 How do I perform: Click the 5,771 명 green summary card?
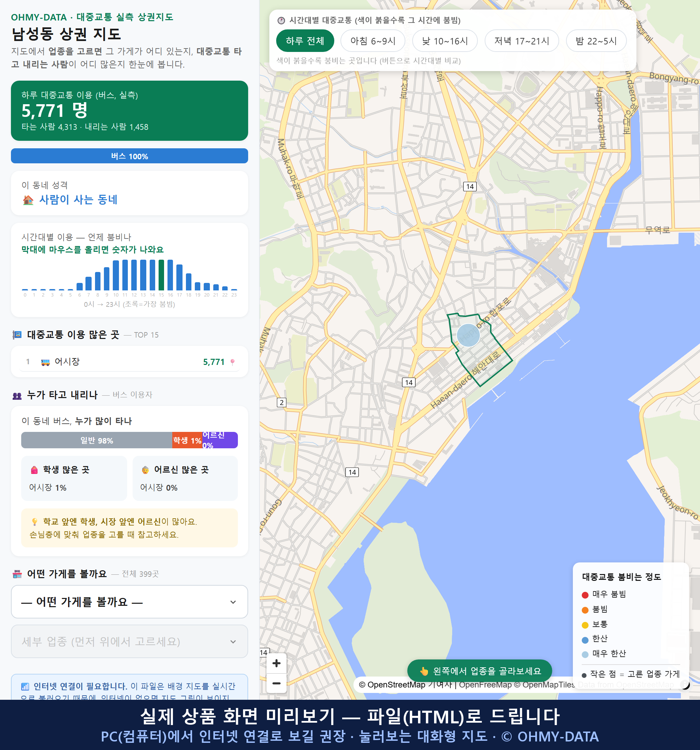point(130,111)
